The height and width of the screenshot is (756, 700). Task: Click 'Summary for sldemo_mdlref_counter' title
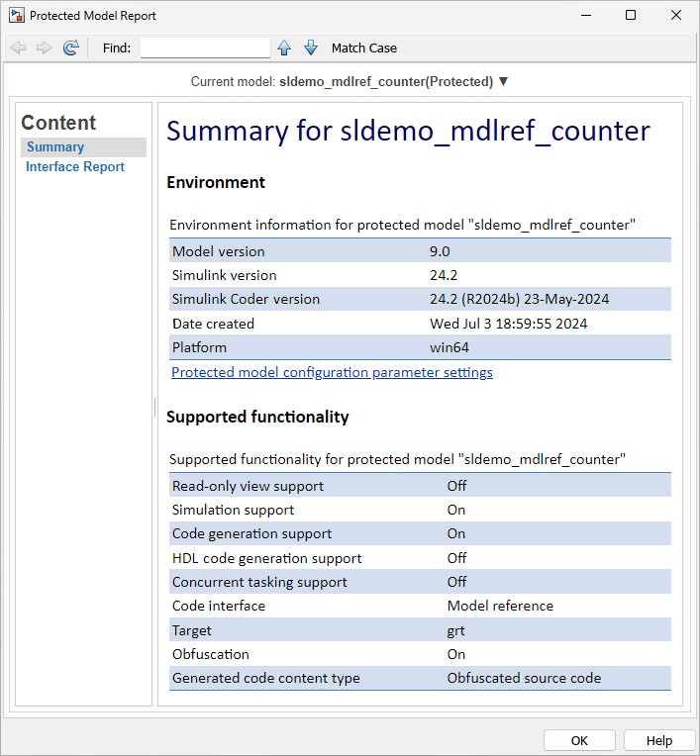pyautogui.click(x=408, y=132)
